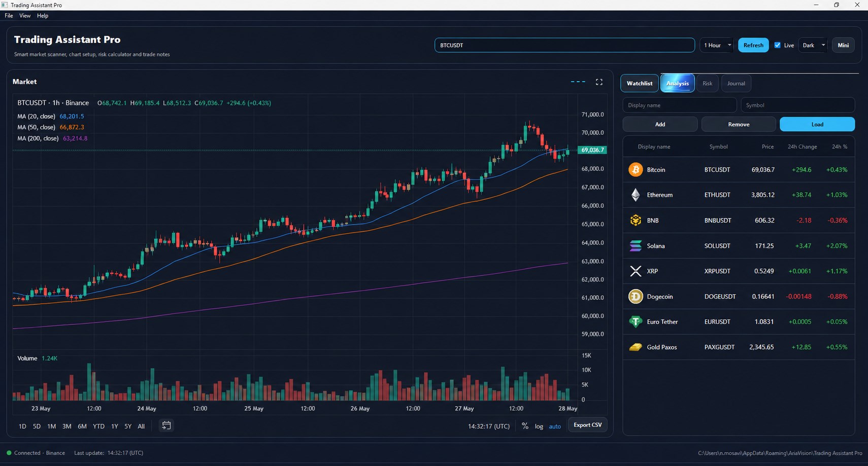Toggle the Live checkbox
The height and width of the screenshot is (466, 868).
pyautogui.click(x=777, y=45)
